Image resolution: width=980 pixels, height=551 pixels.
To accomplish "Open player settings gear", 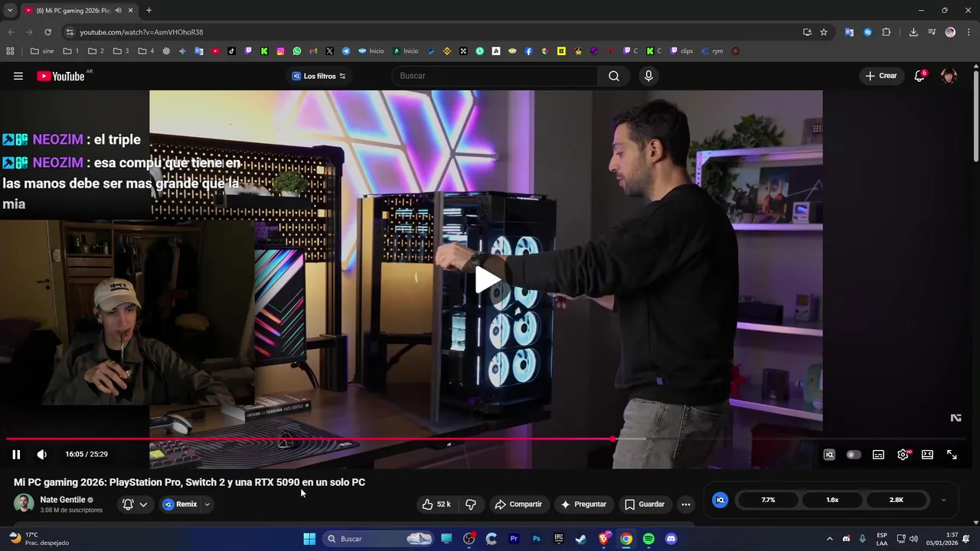I will [903, 455].
